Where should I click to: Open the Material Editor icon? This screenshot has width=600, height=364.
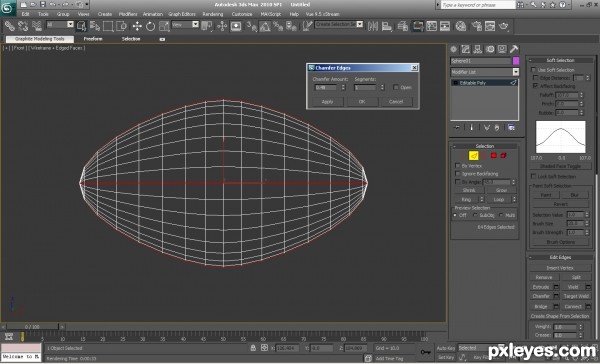pos(461,26)
